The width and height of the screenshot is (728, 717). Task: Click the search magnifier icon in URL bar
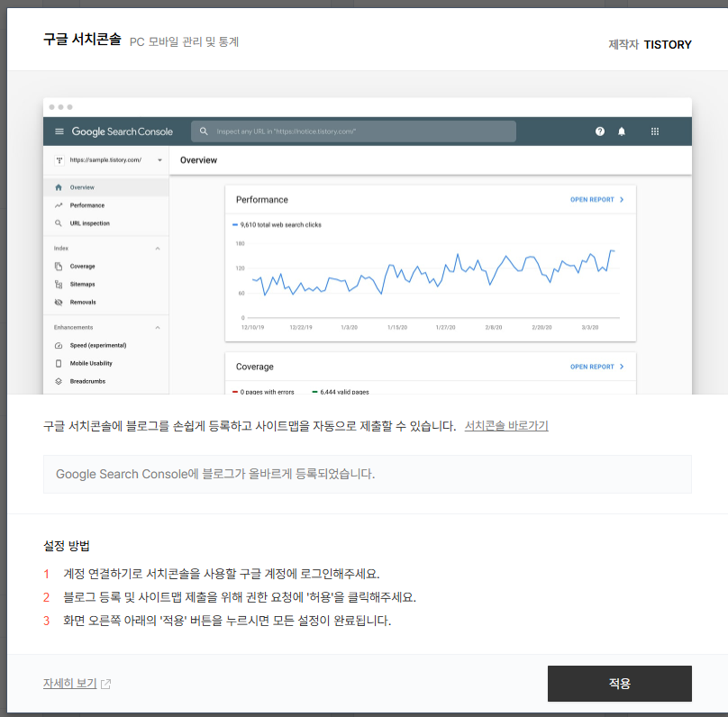[204, 132]
